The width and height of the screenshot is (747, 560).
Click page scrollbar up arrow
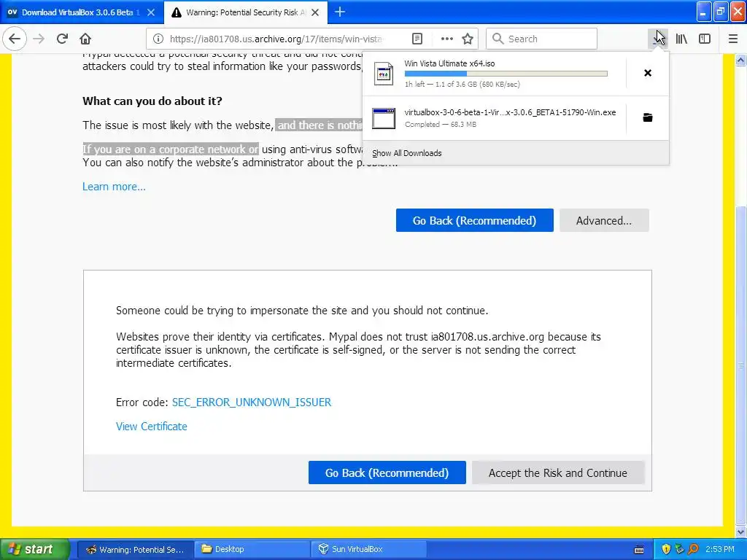tap(741, 60)
